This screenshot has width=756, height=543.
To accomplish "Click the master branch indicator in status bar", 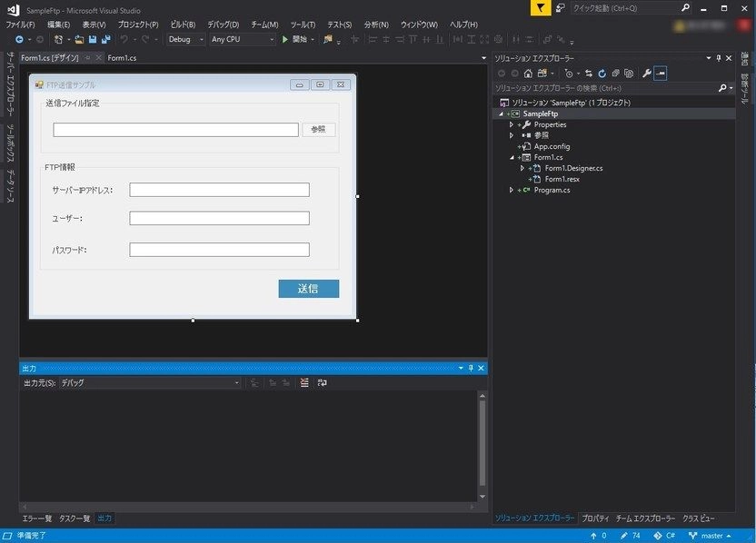I will click(x=710, y=536).
